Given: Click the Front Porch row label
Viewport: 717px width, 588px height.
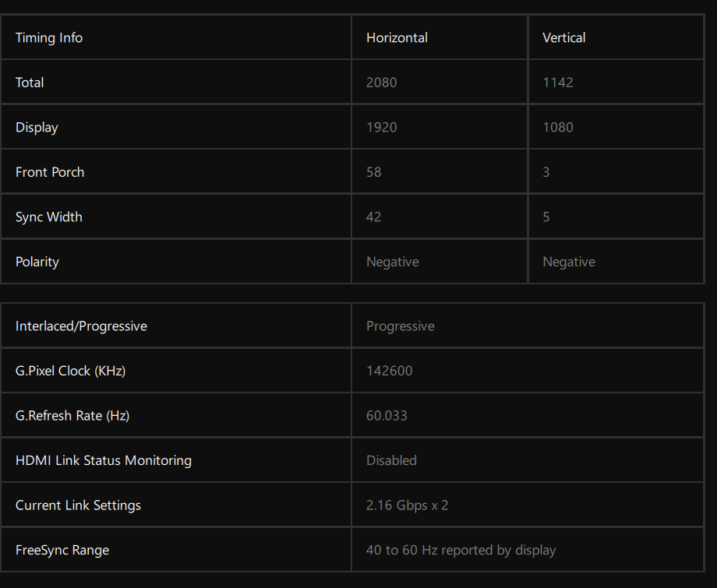Looking at the screenshot, I should (x=50, y=172).
